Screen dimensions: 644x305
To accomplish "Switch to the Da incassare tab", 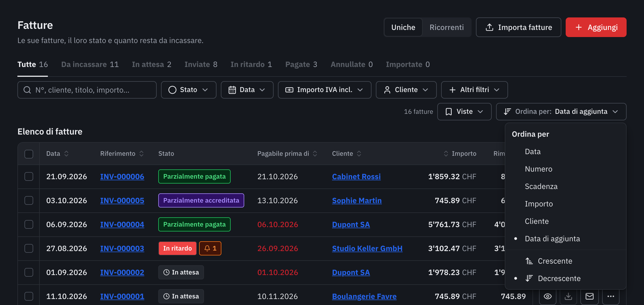I will click(x=90, y=65).
